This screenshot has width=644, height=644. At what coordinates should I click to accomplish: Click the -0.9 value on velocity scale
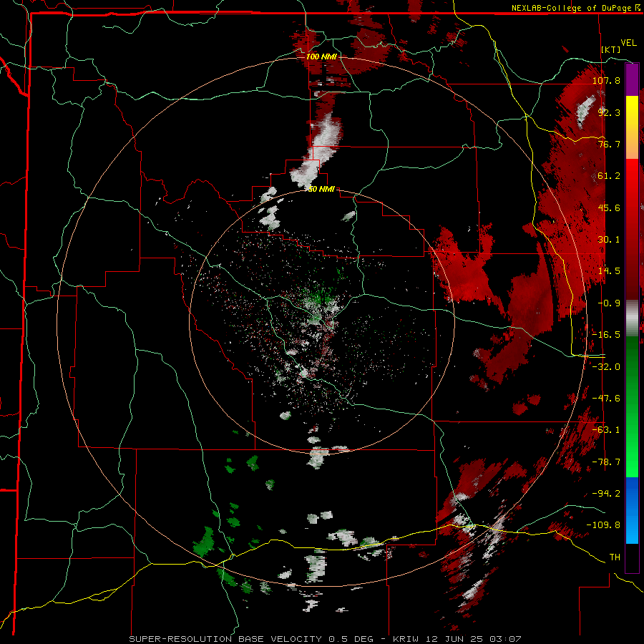click(609, 303)
